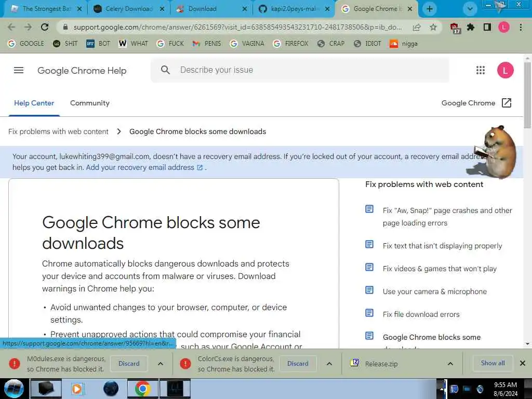Viewport: 532px width, 399px height.
Task: Open the tab search dropdown arrow
Action: point(470,9)
